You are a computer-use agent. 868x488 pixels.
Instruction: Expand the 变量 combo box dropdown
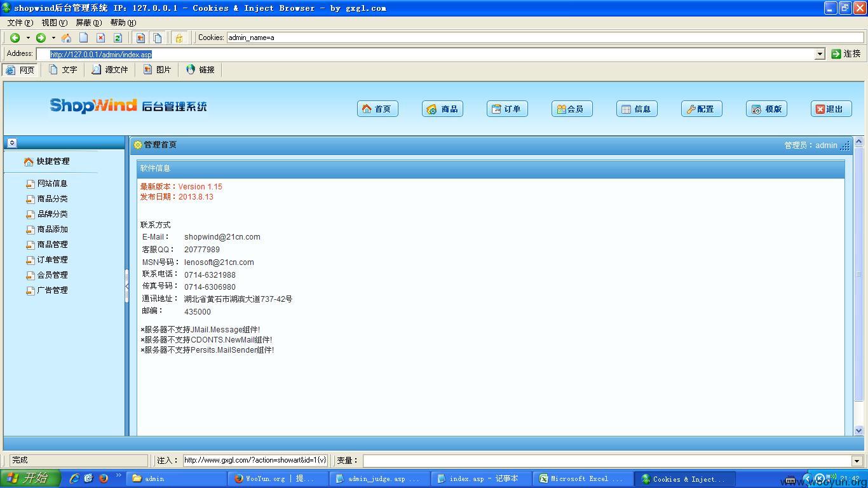[x=857, y=461]
